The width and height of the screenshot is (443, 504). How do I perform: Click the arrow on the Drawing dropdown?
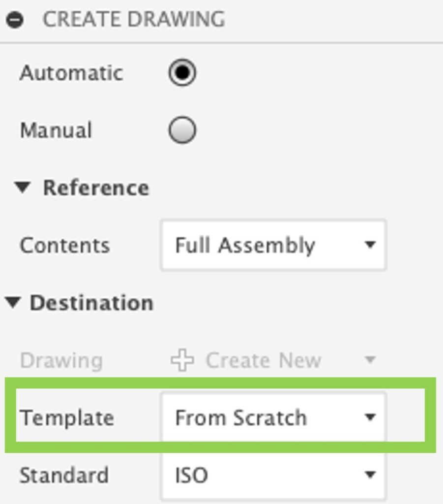370,361
